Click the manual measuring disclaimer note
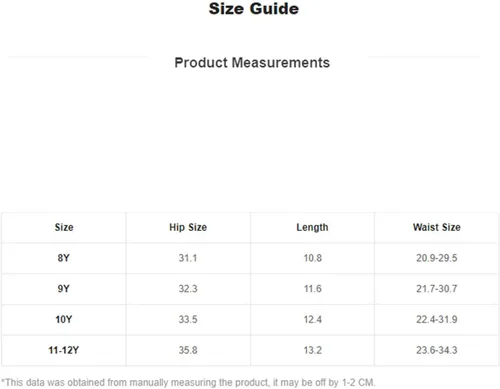 pyautogui.click(x=188, y=382)
